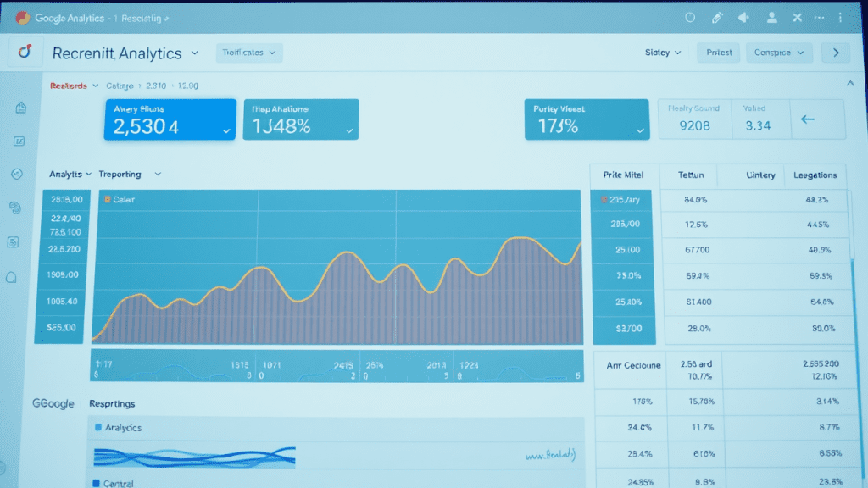Viewport: 868px width, 488px height.
Task: Toggle the blue Aralycics legend square
Action: (x=98, y=428)
